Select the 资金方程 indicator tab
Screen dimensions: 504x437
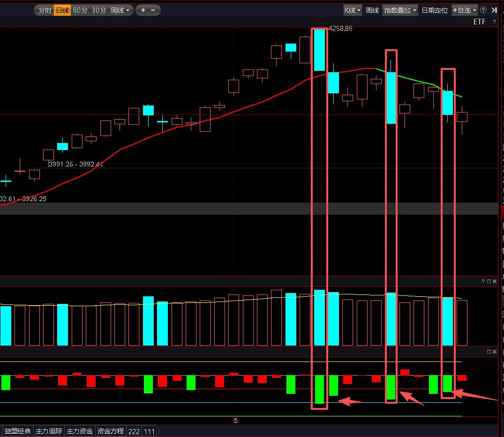point(111,431)
